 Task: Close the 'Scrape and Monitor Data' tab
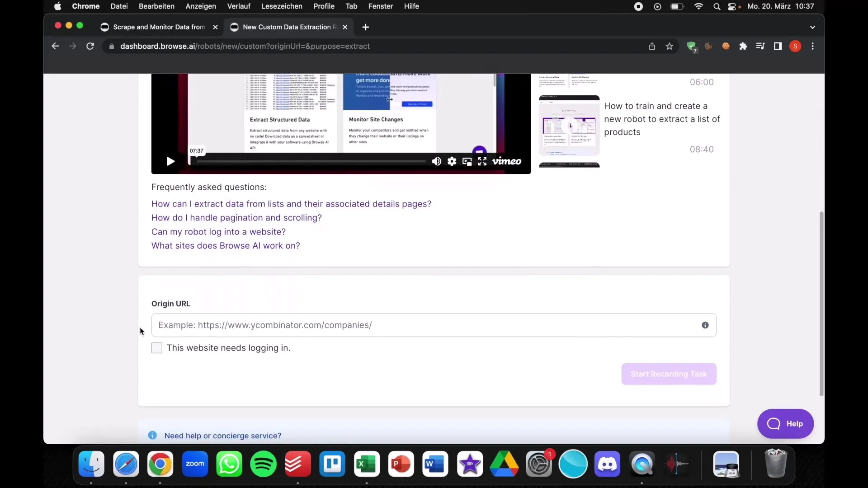pyautogui.click(x=215, y=27)
